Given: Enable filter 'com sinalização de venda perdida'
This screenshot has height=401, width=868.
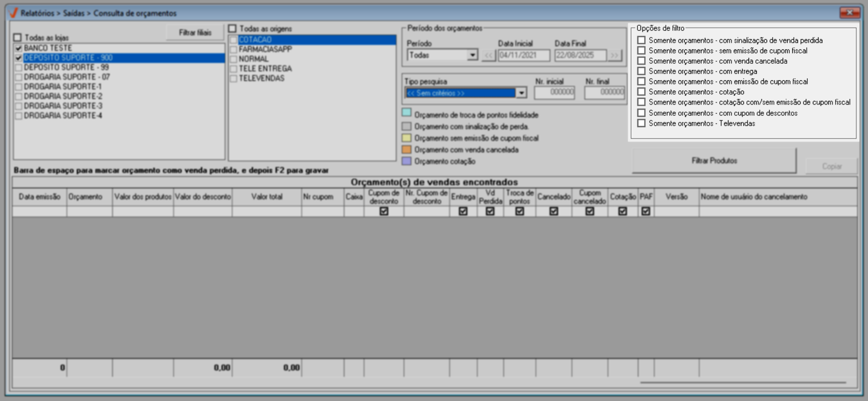Looking at the screenshot, I should tap(641, 40).
